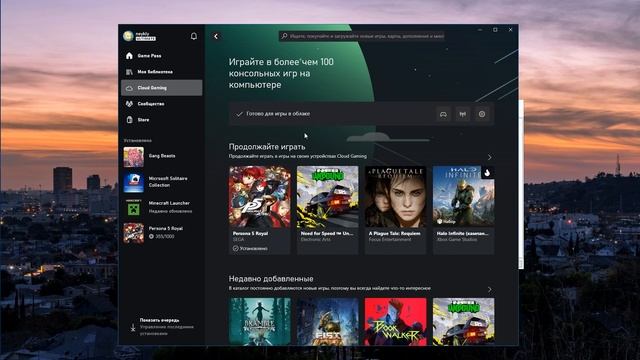Open the Store section
The width and height of the screenshot is (640, 360).
161,120
